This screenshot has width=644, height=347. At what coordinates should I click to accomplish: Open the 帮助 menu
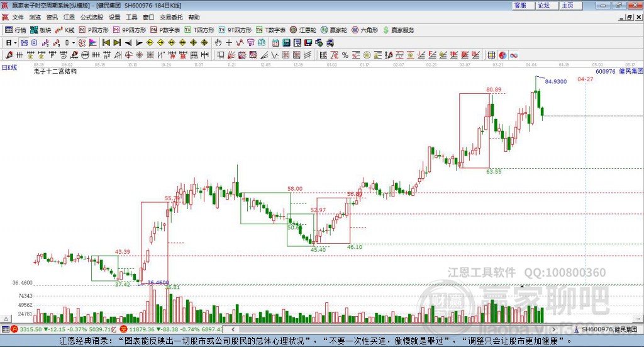[x=194, y=17]
